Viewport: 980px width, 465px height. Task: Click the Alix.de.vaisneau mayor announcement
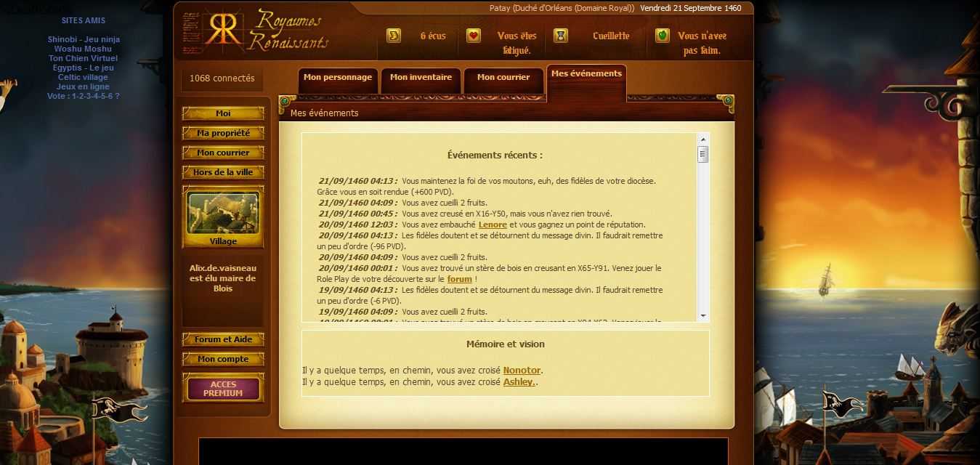pos(223,278)
